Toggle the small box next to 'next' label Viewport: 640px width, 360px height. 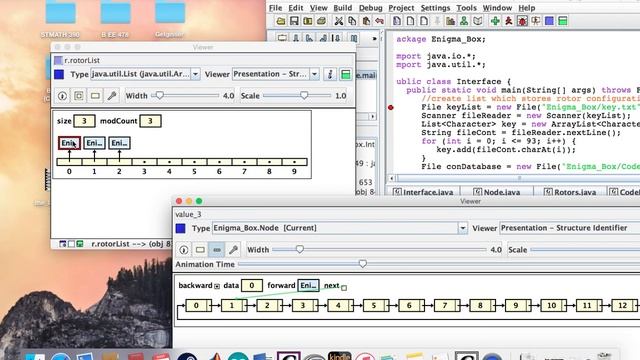click(344, 288)
